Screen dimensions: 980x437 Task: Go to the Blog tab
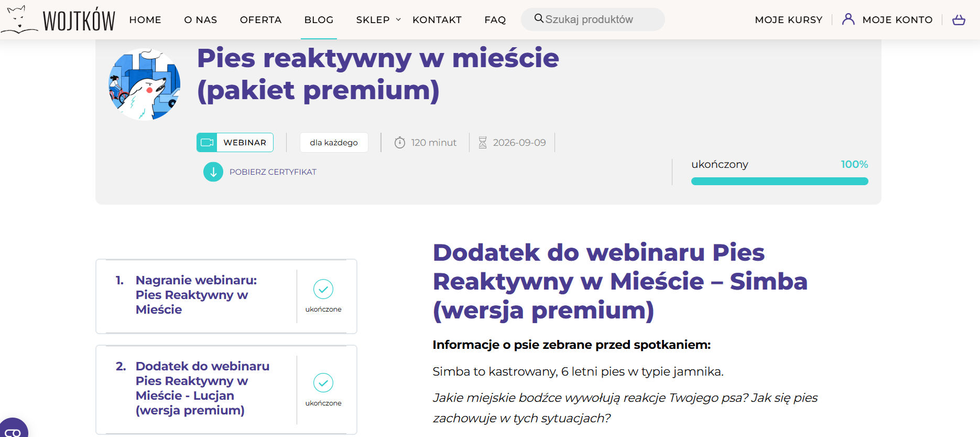point(319,20)
